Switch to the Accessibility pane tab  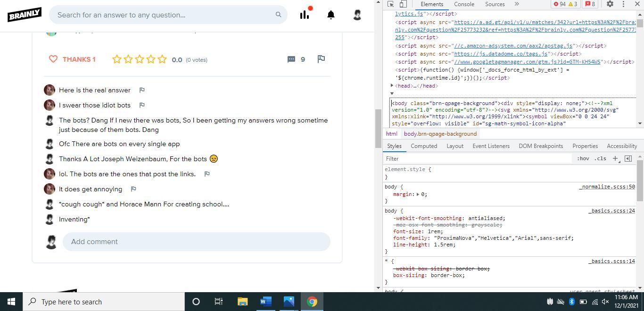tap(622, 146)
